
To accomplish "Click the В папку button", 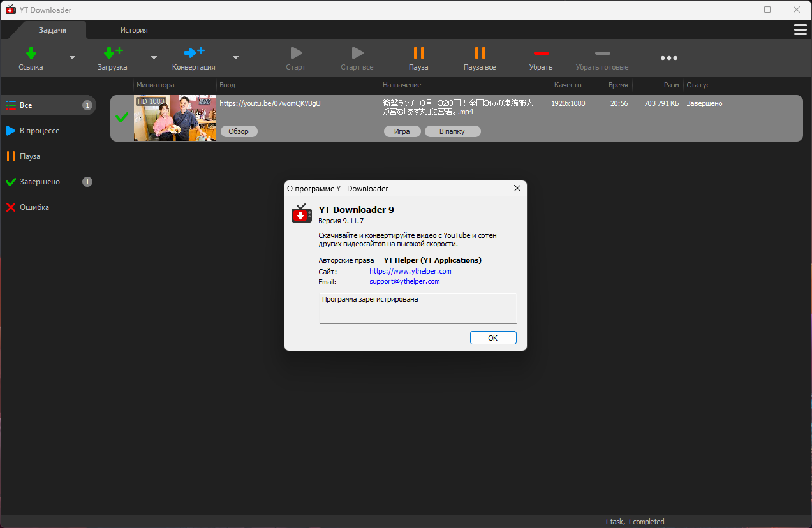I will [452, 131].
